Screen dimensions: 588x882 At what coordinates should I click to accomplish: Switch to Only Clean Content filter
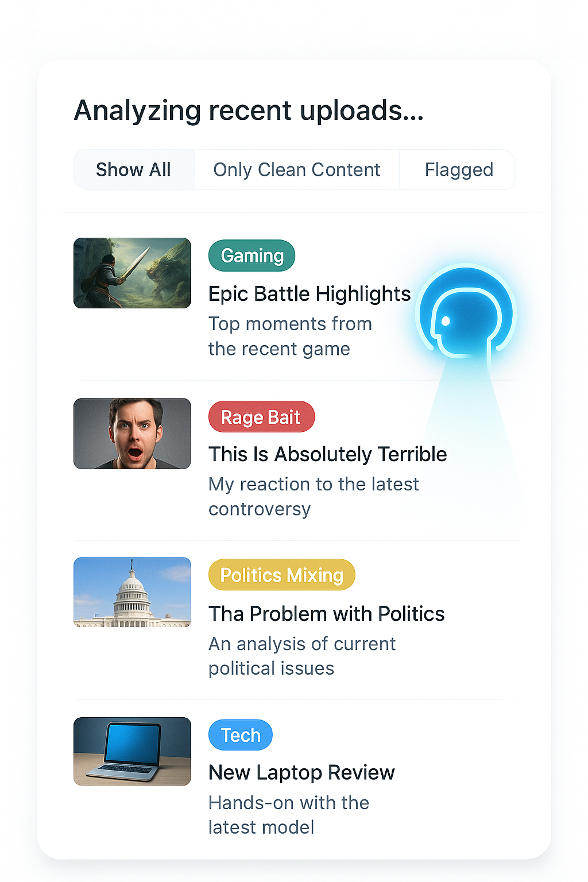[296, 170]
